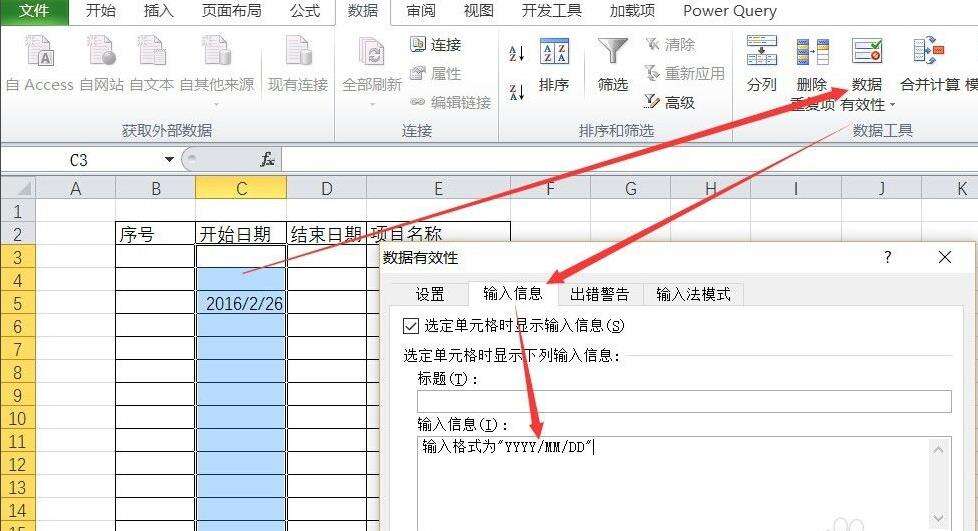The height and width of the screenshot is (531, 978).
Task: Switch to 开发工具 developer tab
Action: tap(552, 11)
